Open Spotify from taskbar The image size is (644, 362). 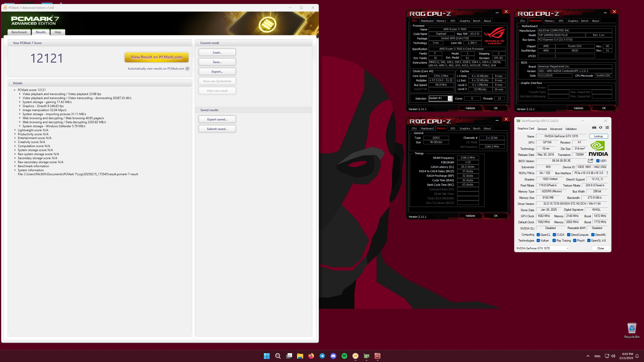point(344,356)
